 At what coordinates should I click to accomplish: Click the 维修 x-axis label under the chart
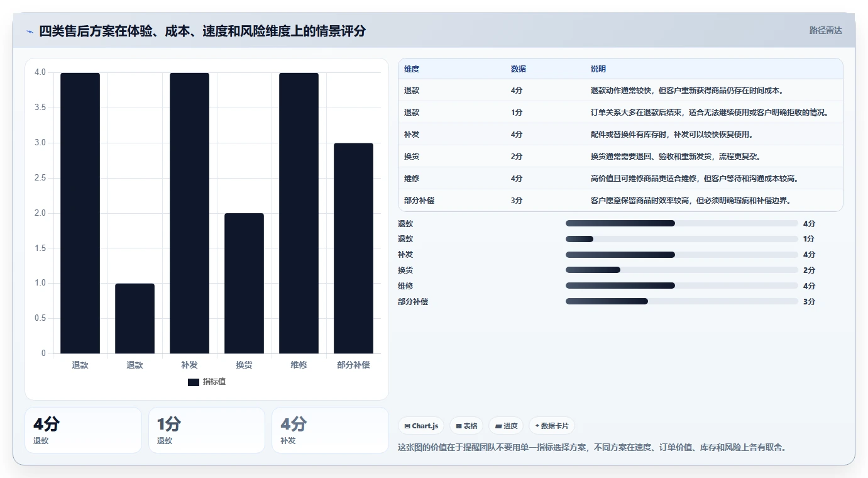(299, 365)
